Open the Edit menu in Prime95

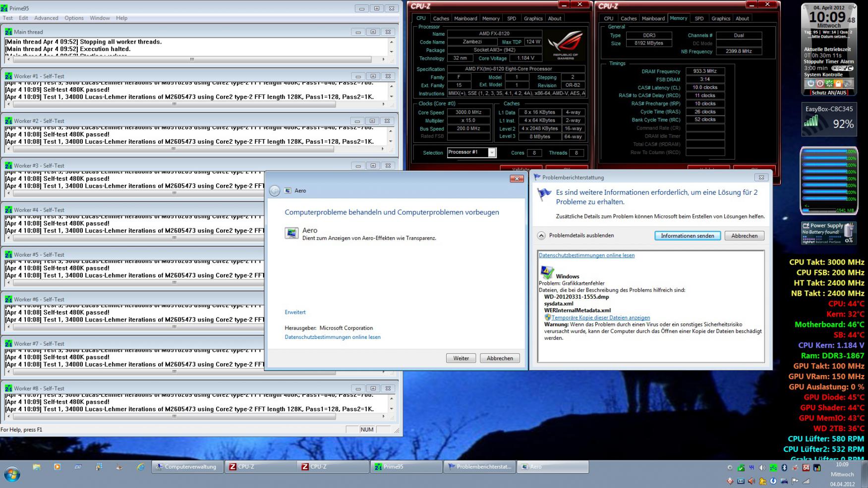coord(23,18)
